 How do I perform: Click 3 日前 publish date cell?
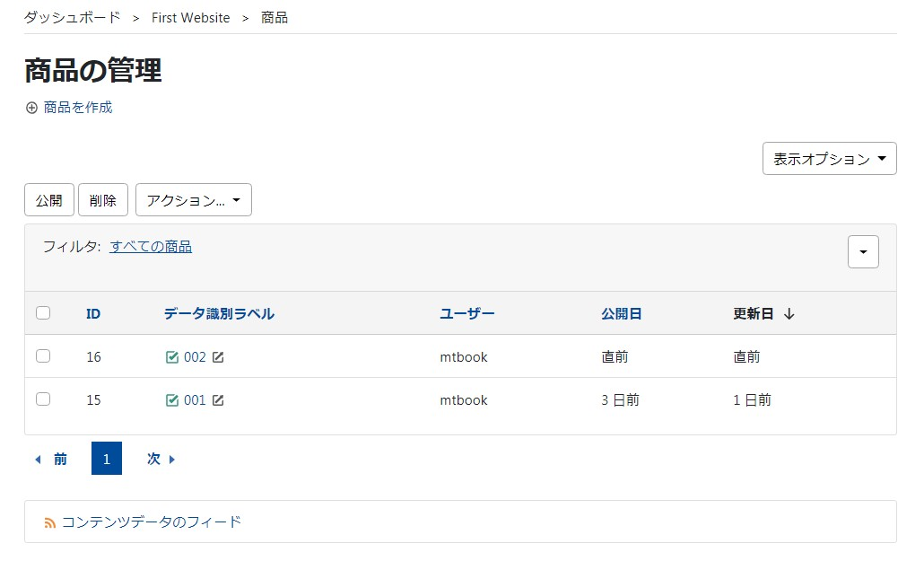[x=620, y=400]
